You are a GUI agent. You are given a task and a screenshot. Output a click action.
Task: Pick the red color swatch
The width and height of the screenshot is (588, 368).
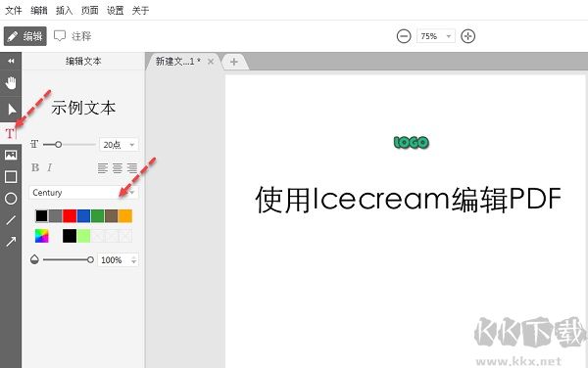(x=70, y=216)
